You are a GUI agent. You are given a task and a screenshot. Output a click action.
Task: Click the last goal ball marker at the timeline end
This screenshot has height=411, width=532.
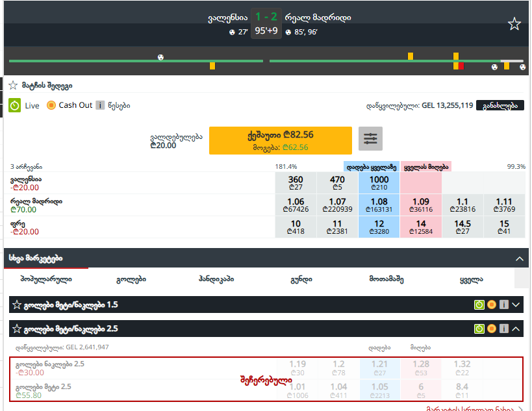[522, 67]
